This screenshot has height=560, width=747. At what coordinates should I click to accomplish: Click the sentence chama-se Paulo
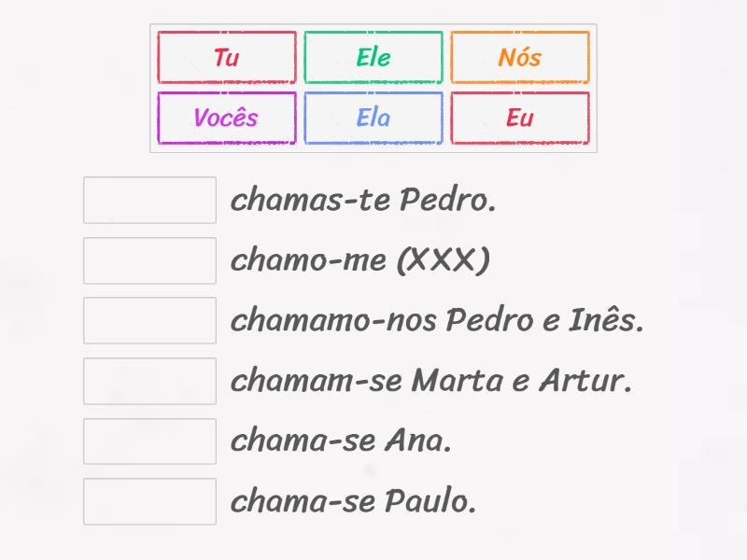tap(353, 501)
